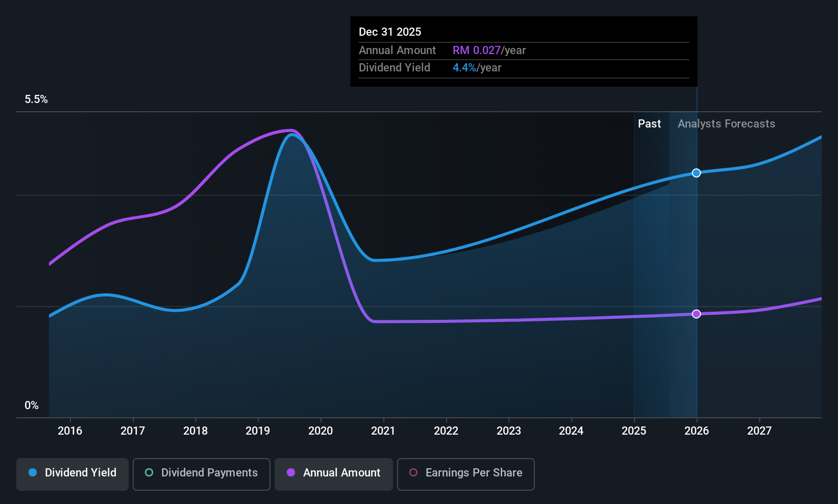Click the Annual Amount tooltip row label
This screenshot has height=504, width=838.
[x=397, y=51]
